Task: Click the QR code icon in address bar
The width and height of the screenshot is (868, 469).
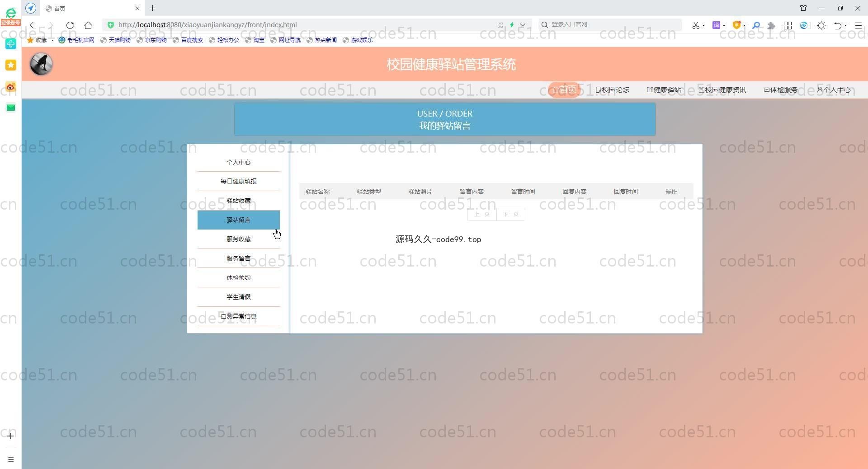Action: [x=500, y=25]
